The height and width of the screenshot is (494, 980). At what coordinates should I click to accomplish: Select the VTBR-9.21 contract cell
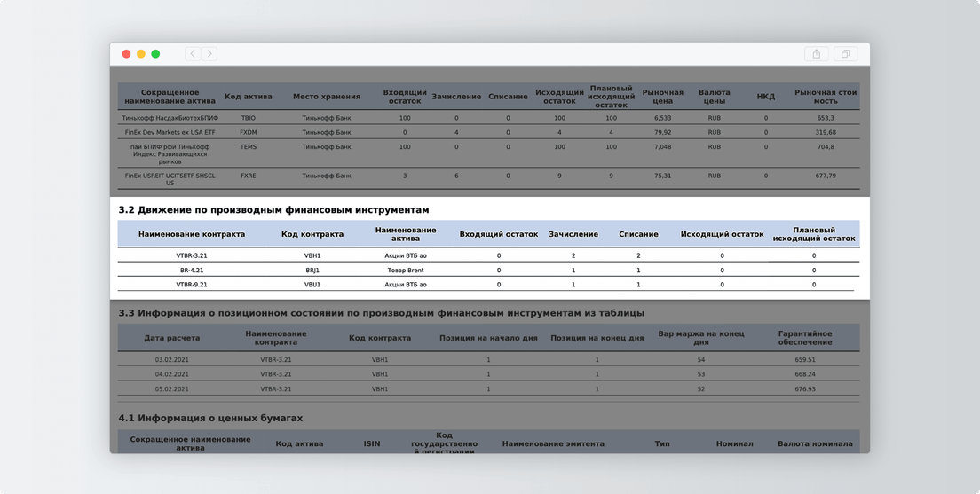[x=192, y=285]
